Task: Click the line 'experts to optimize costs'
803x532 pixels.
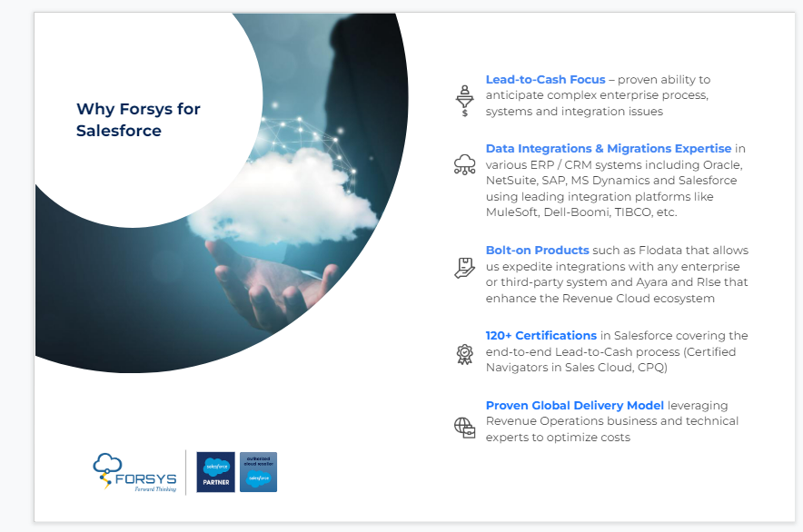Action: pos(558,438)
